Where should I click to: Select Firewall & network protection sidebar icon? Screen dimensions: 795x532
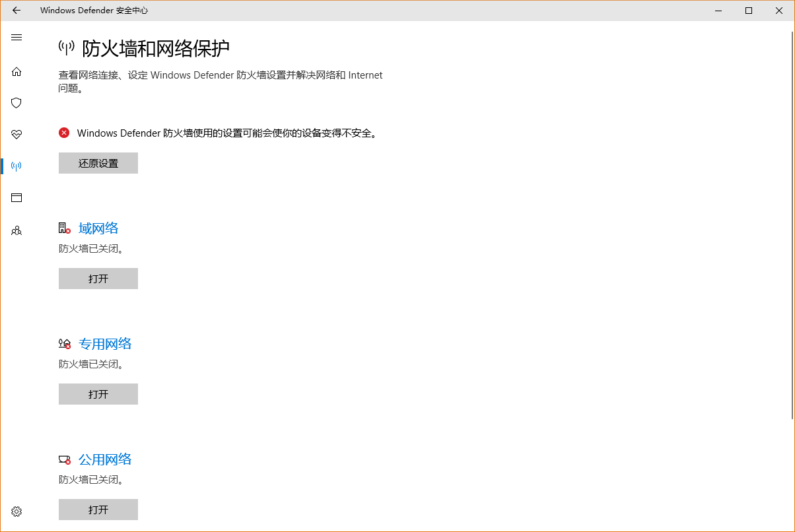pos(17,166)
